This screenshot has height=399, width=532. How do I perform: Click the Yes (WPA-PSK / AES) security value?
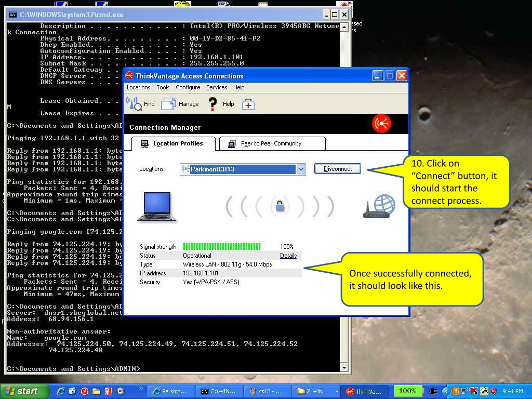pos(211,282)
